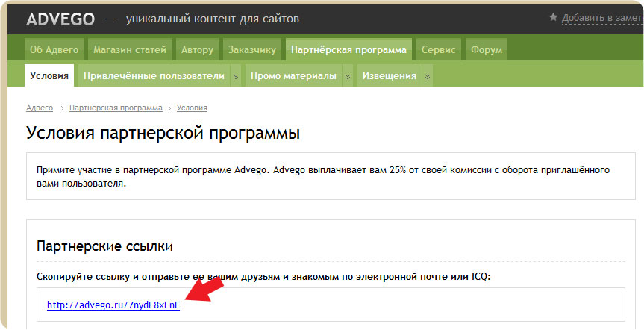Click the 'Адвего' breadcrumb link
The height and width of the screenshot is (330, 644).
(x=40, y=108)
